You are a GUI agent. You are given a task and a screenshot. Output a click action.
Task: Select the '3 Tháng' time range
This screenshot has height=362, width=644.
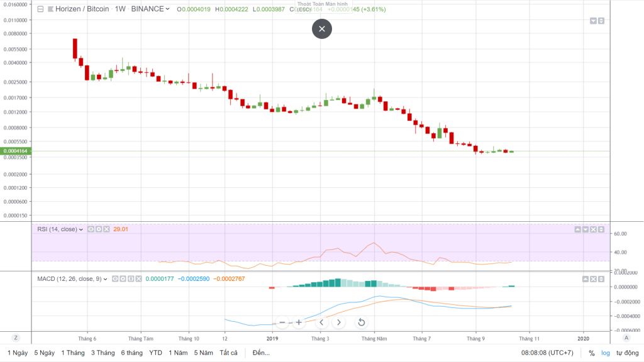103,353
